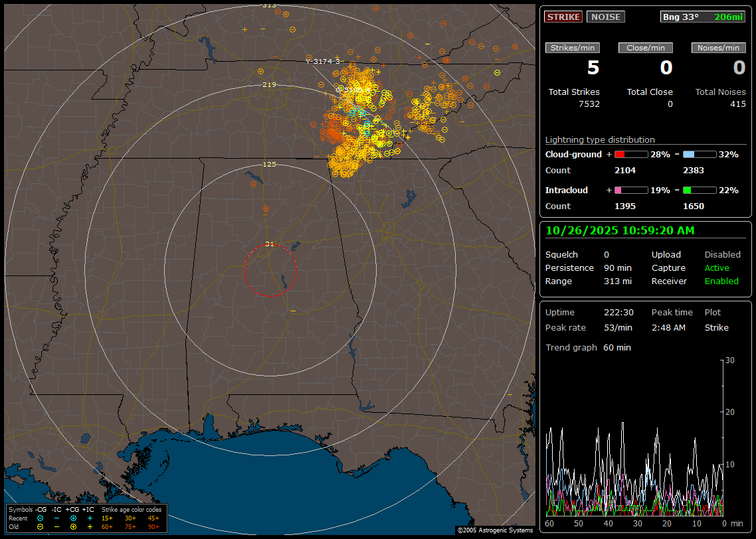Click the red dashed 31-mile range circle label
756x539 pixels.
pos(269,244)
